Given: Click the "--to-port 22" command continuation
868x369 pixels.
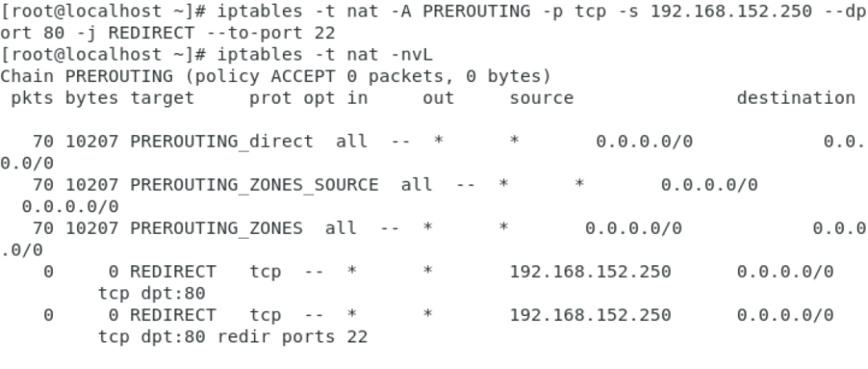Looking at the screenshot, I should click(270, 33).
